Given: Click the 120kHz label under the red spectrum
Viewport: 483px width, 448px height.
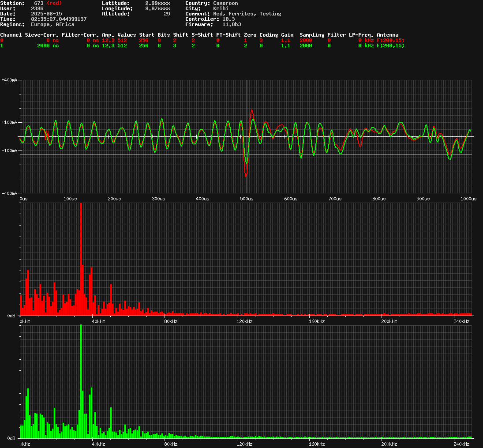Looking at the screenshot, I should [x=244, y=322].
